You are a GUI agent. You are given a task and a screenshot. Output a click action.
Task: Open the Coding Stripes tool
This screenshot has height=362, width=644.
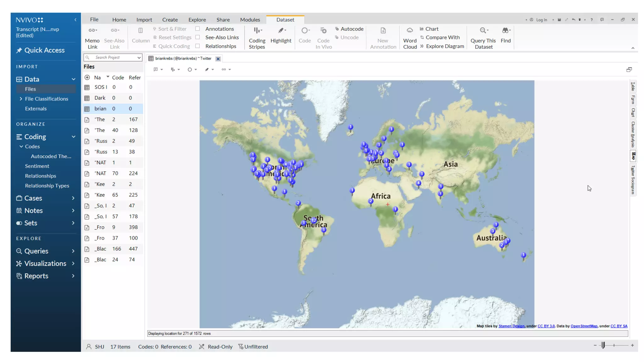(257, 30)
